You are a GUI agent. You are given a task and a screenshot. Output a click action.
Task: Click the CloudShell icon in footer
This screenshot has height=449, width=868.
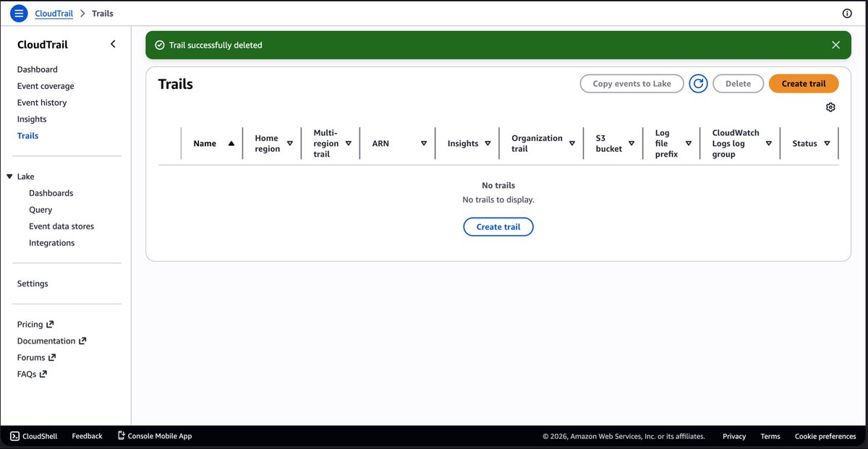coord(14,436)
